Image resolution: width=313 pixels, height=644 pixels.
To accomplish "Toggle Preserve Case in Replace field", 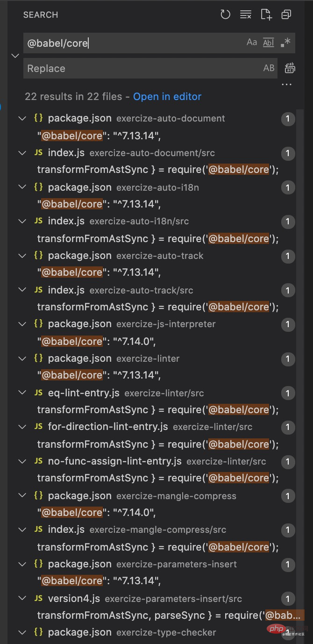I will coord(269,68).
